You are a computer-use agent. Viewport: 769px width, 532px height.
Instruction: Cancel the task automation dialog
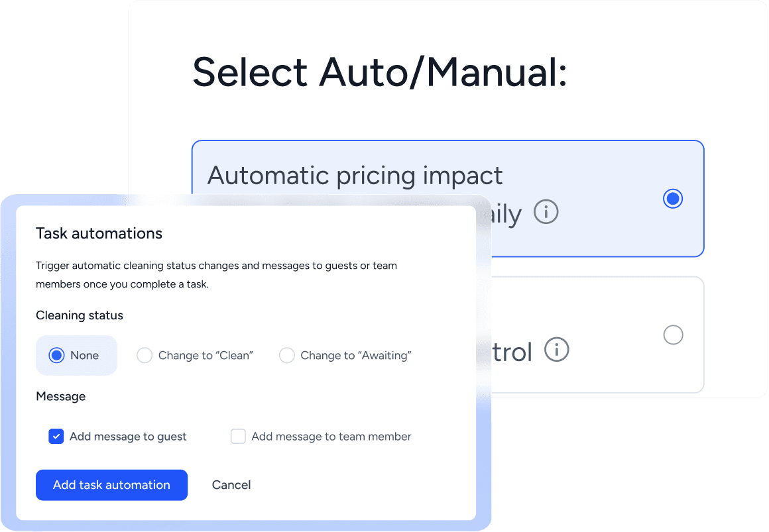tap(231, 484)
